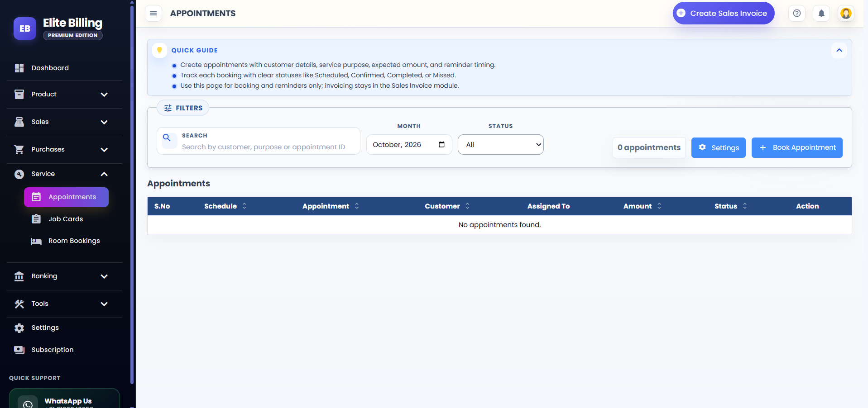Expand the Sales menu chevron
This screenshot has height=408, width=868.
(104, 122)
